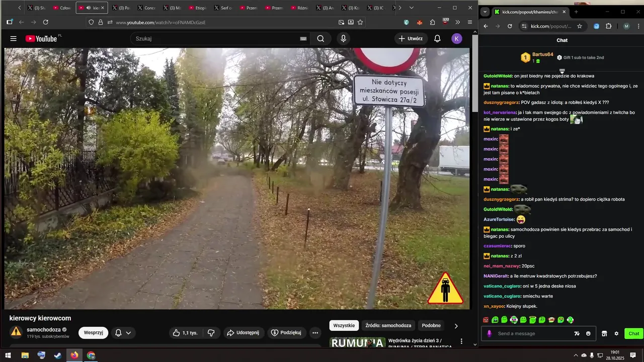Expand subscription notification options for samochodoza
The image size is (644, 362).
click(123, 333)
